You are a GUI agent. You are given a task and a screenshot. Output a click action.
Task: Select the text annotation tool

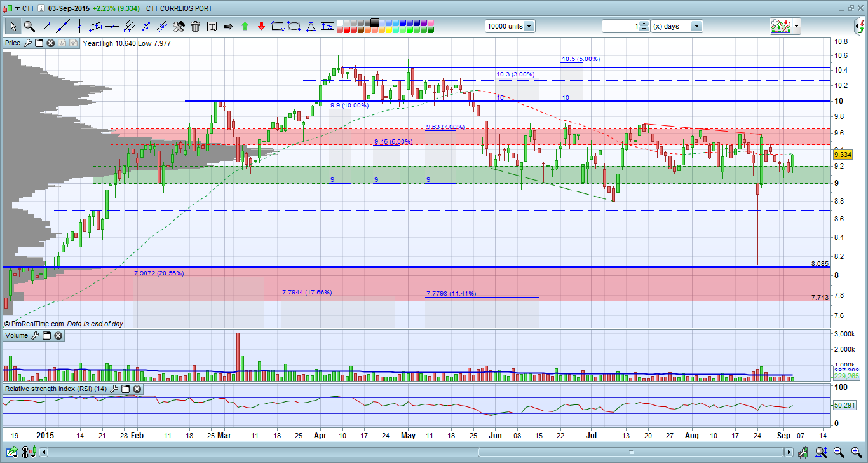pos(212,26)
